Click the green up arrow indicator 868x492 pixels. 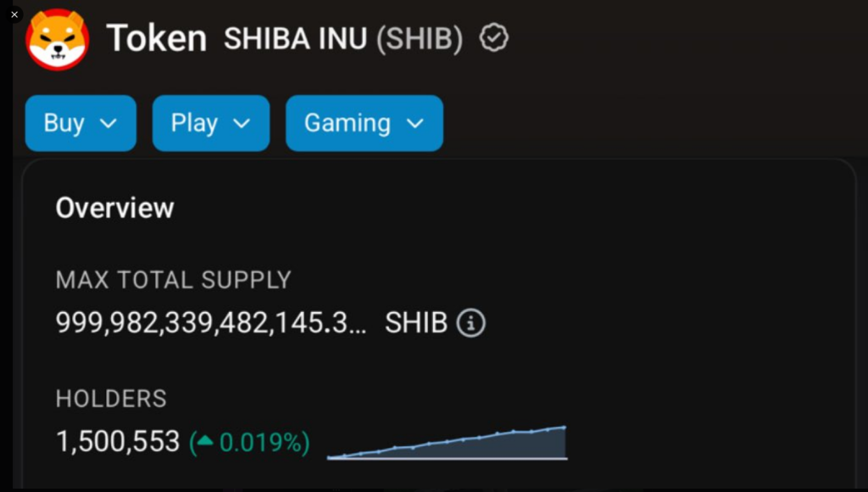tap(205, 442)
